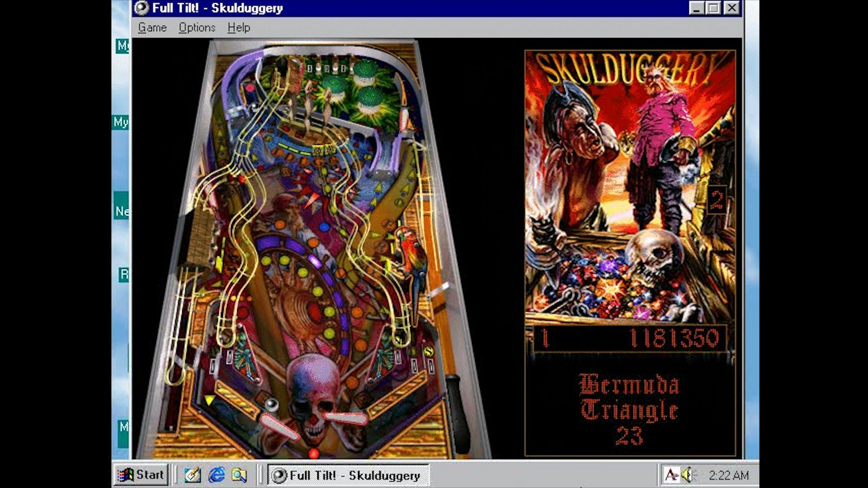Click the Show Desktop quick launch icon
This screenshot has width=868, height=488.
pyautogui.click(x=193, y=475)
